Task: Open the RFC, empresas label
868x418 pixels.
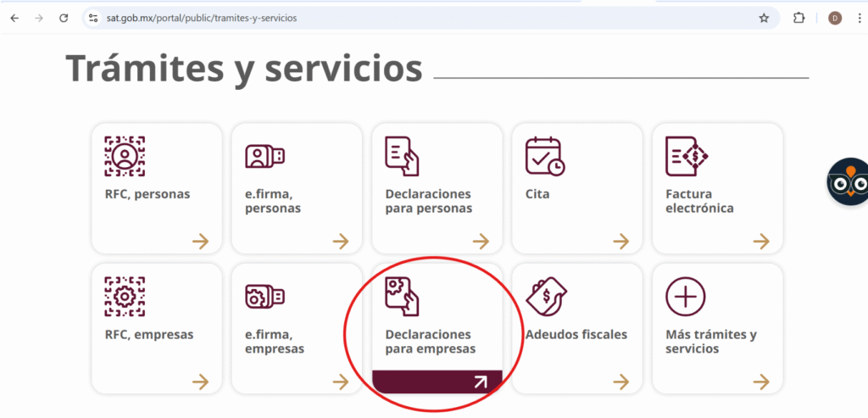Action: [149, 335]
